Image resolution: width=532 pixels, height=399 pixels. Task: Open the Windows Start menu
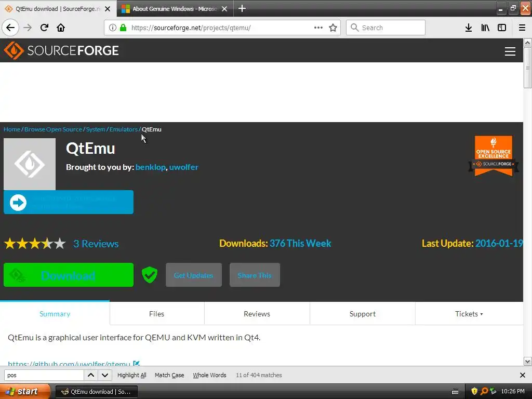[x=25, y=391]
